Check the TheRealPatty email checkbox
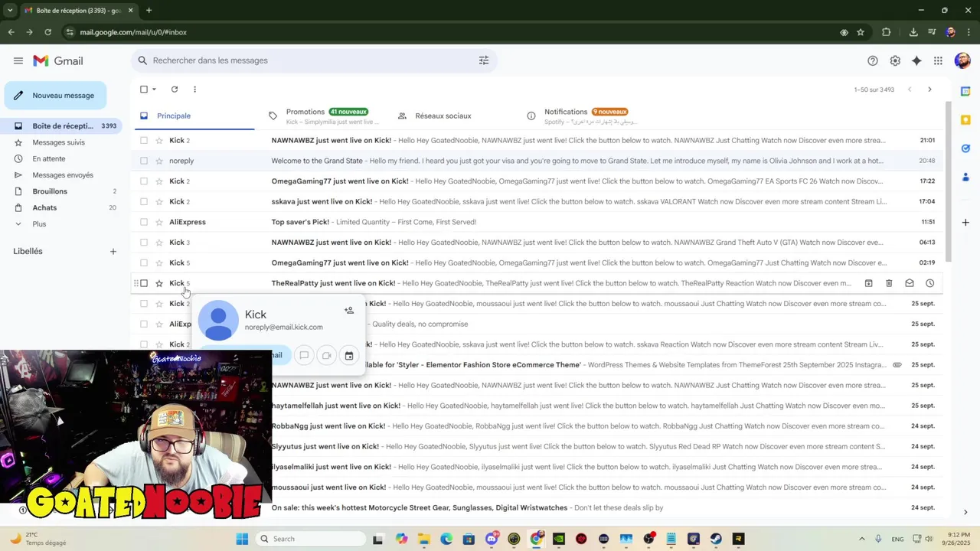 tap(144, 283)
